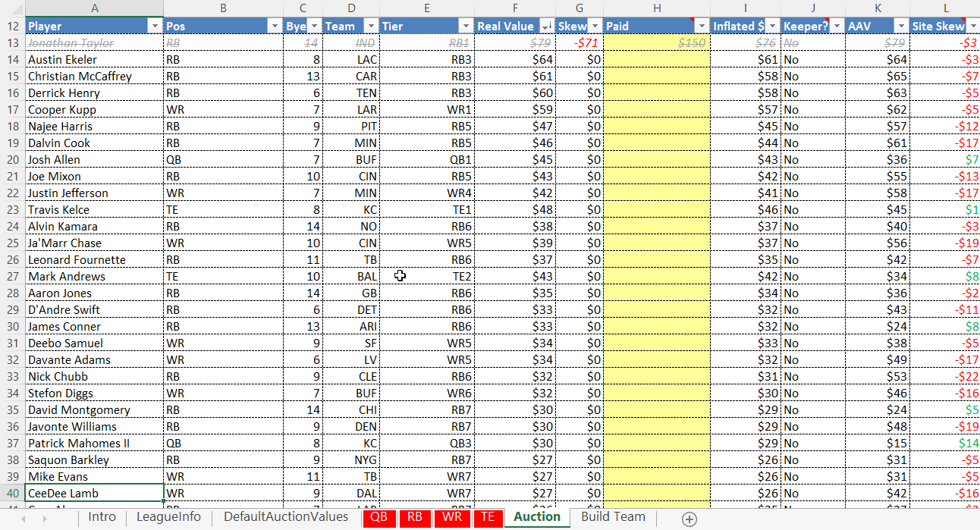Open the red RB sheet tab

coord(415,517)
